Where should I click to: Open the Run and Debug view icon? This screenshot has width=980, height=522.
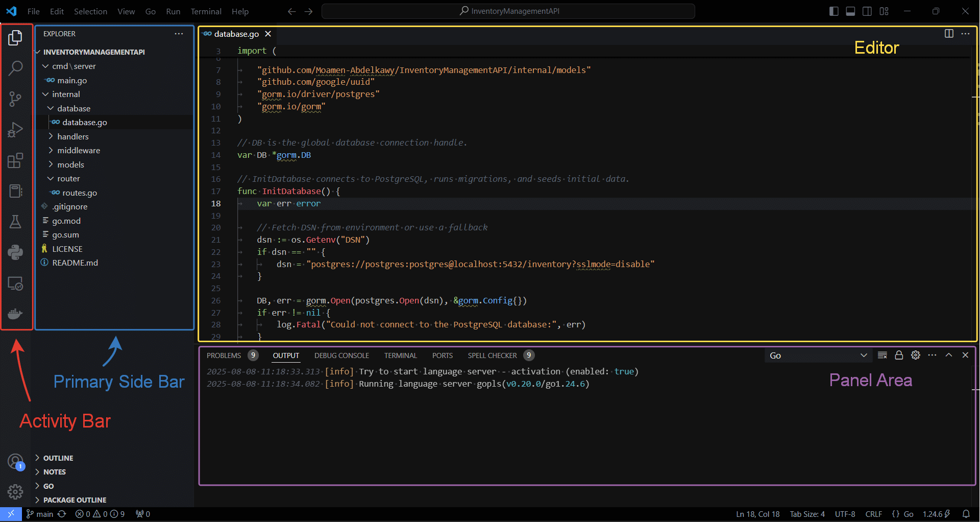pyautogui.click(x=15, y=130)
